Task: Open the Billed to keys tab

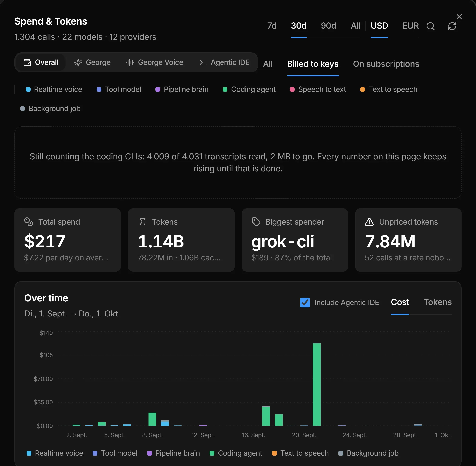Action: 313,64
